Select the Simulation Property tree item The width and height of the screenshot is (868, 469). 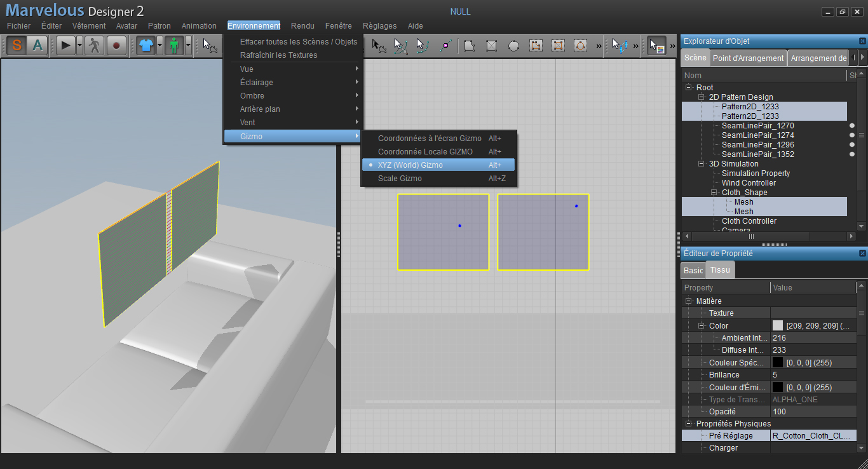[x=756, y=173]
